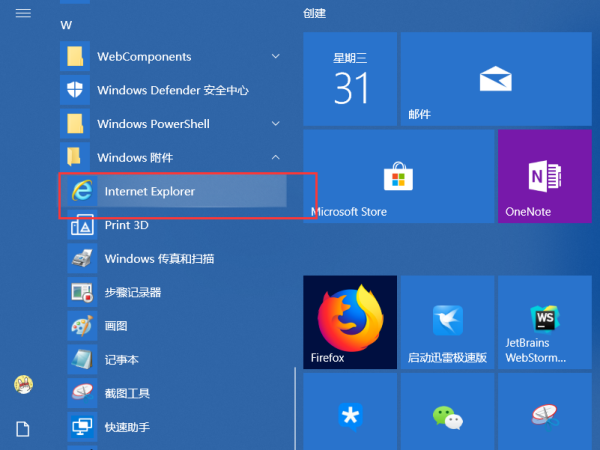This screenshot has width=600, height=450.
Task: Click the WebComponents text label
Action: pyautogui.click(x=144, y=57)
